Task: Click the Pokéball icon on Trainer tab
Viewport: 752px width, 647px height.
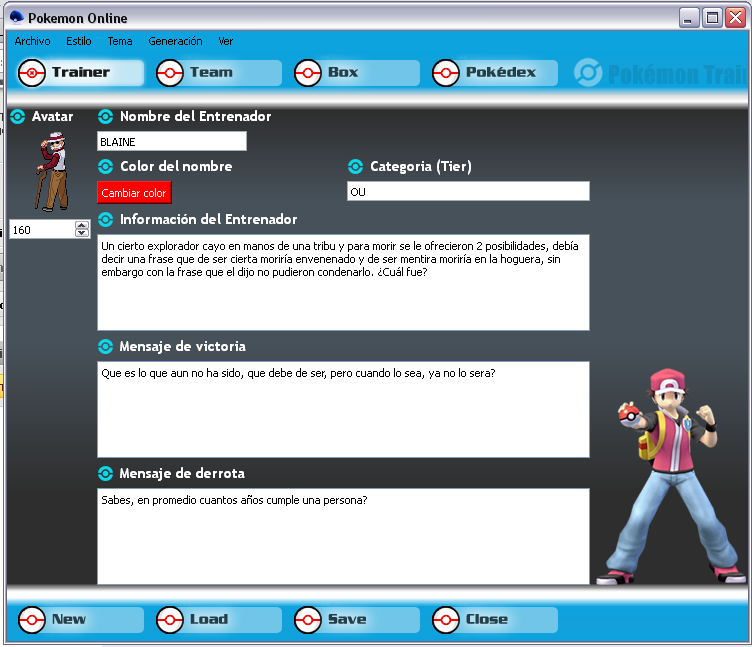Action: click(x=32, y=73)
